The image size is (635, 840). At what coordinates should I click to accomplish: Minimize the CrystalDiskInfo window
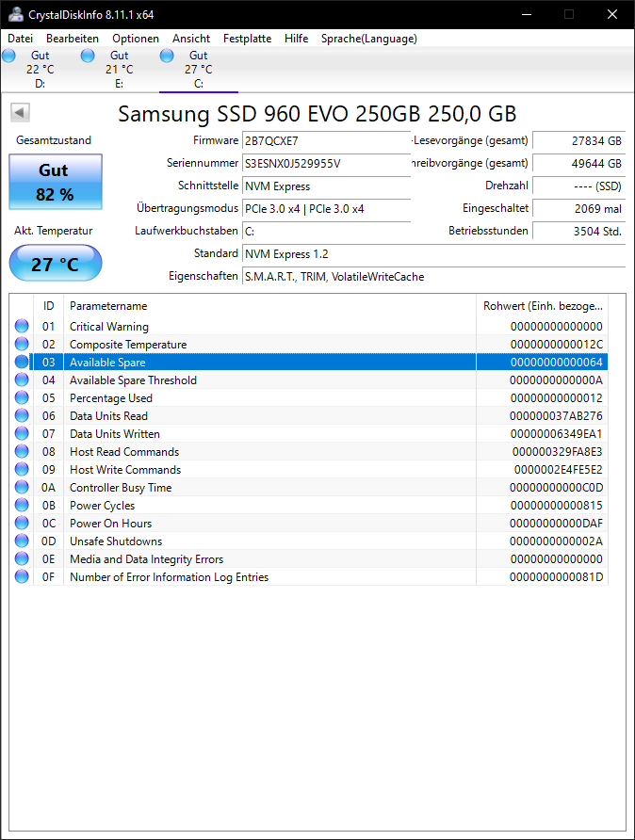pos(527,14)
